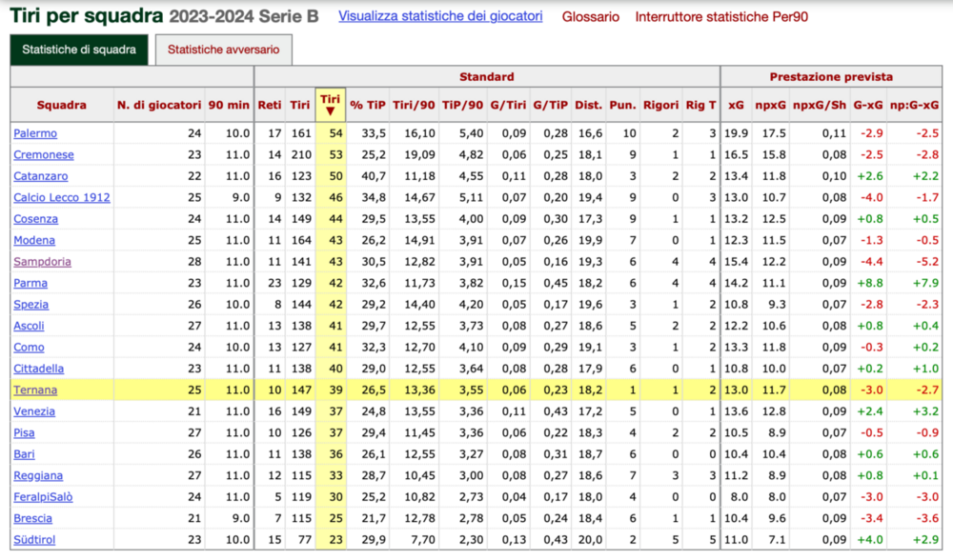Open the Como team link
Screen dimensions: 953x560
click(x=30, y=348)
